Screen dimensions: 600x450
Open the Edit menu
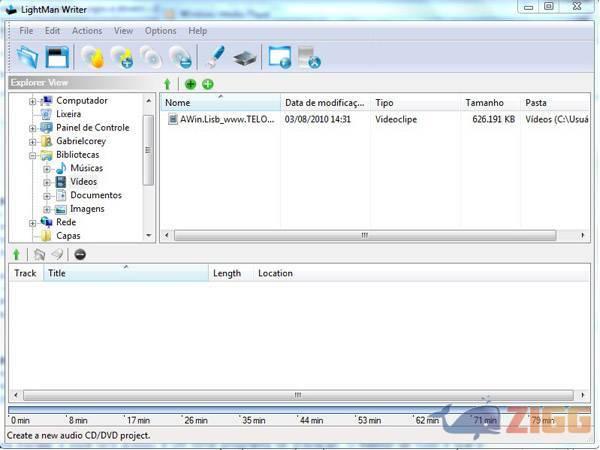(x=52, y=31)
